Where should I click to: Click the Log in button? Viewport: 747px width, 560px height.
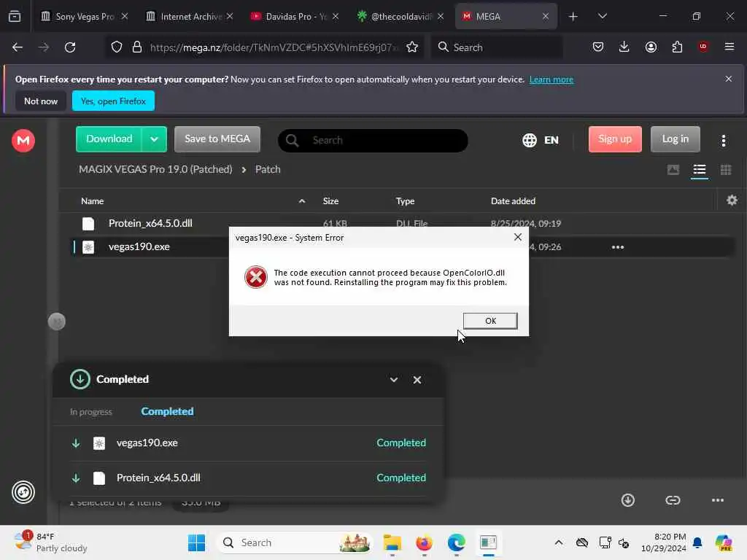(x=675, y=139)
